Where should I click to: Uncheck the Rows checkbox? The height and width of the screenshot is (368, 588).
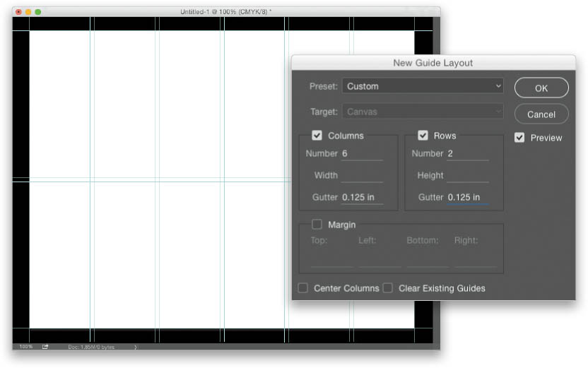coord(423,136)
